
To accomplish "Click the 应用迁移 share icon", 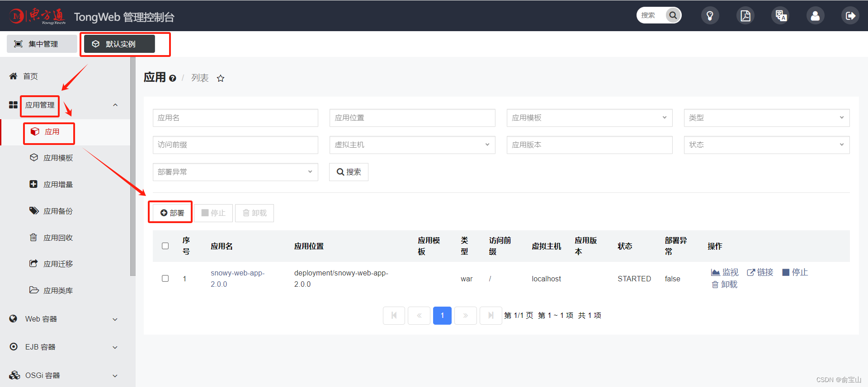I will point(33,263).
